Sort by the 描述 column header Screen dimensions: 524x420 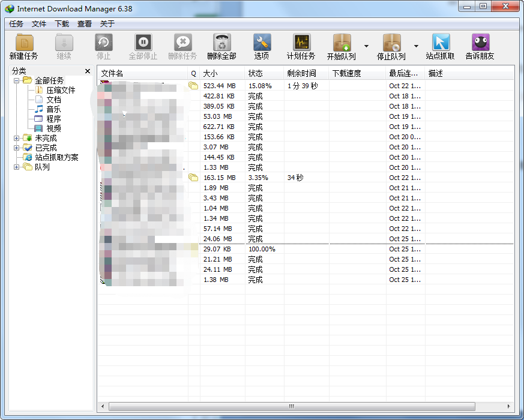click(x=469, y=73)
